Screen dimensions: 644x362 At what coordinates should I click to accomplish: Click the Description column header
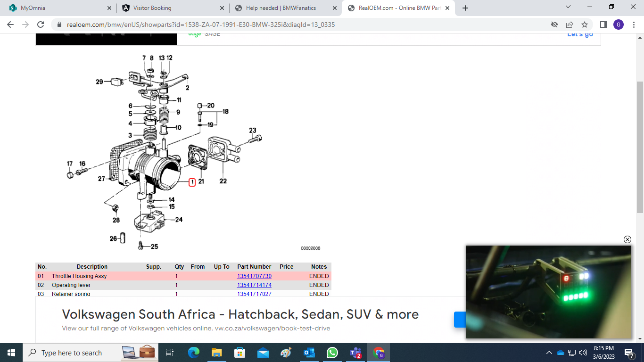(x=92, y=267)
